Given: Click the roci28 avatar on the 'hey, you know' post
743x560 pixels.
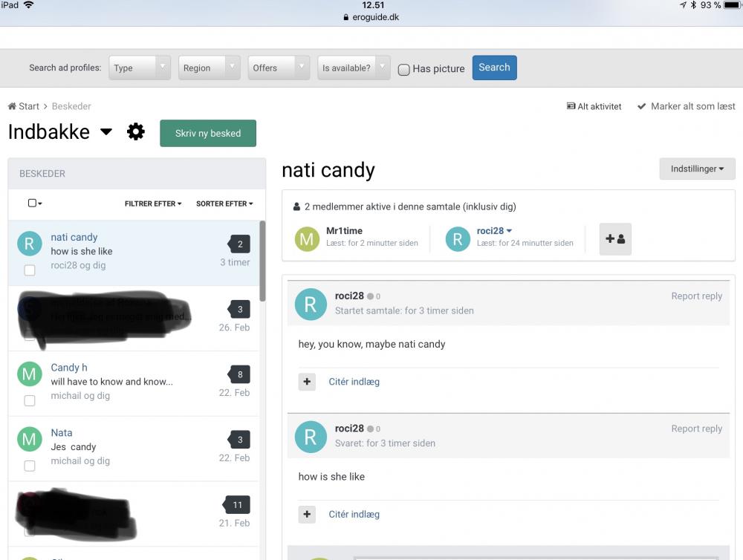Looking at the screenshot, I should [x=311, y=305].
